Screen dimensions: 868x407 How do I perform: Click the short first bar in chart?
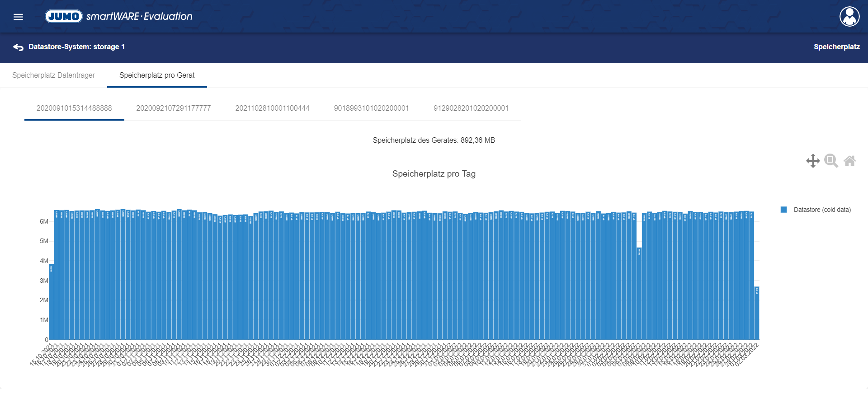pos(52,303)
